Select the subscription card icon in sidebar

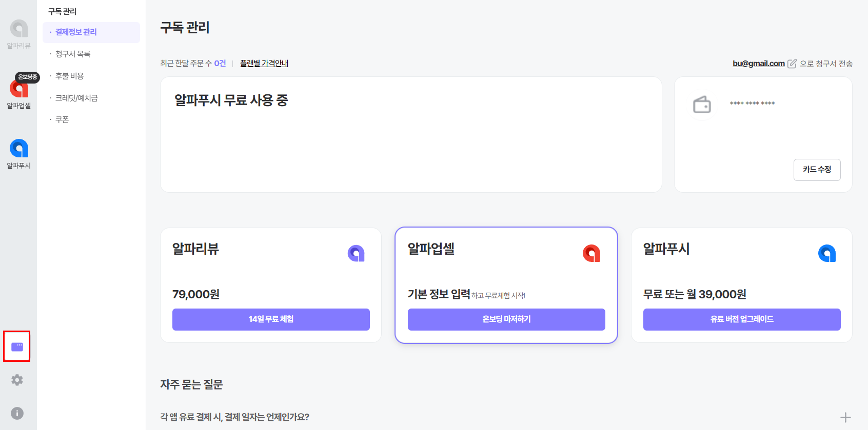17,346
